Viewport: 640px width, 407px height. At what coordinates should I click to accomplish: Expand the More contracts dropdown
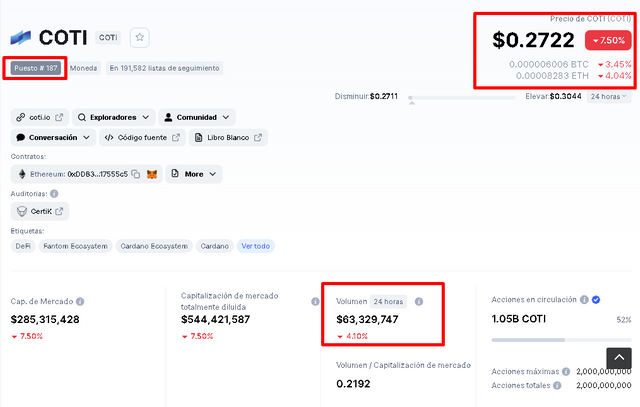click(194, 174)
